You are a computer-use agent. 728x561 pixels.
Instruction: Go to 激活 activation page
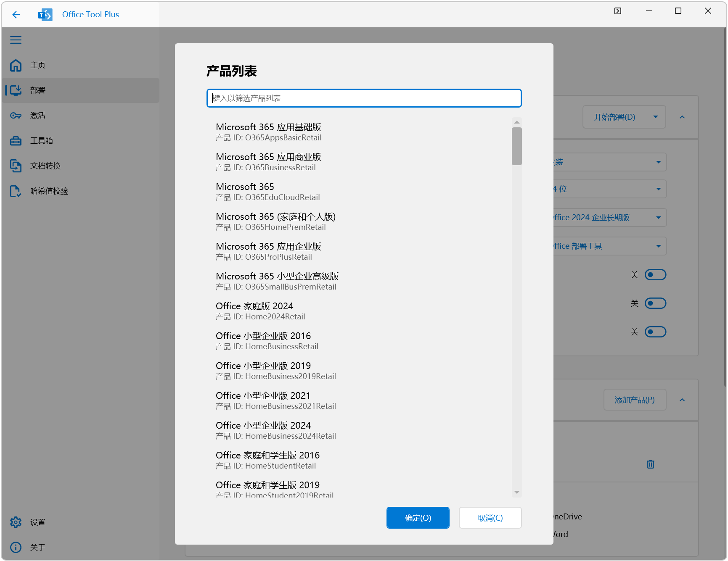point(80,116)
